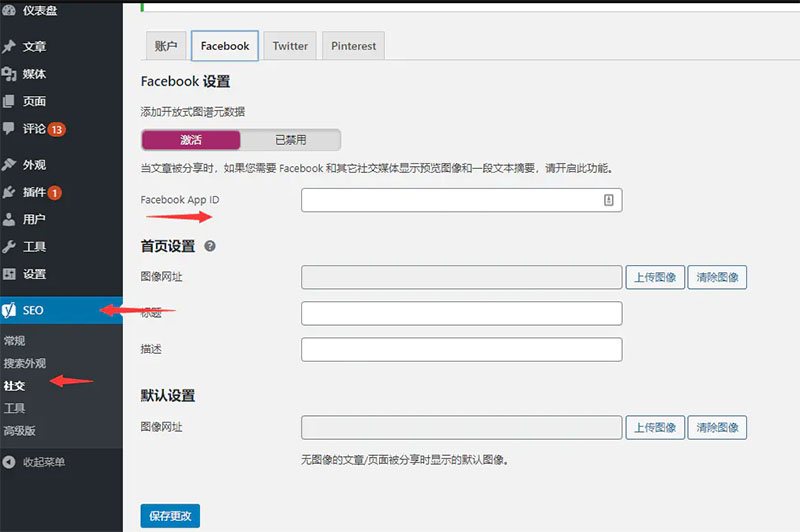800x532 pixels.
Task: Click the comments badge showing 13
Action: (x=57, y=130)
